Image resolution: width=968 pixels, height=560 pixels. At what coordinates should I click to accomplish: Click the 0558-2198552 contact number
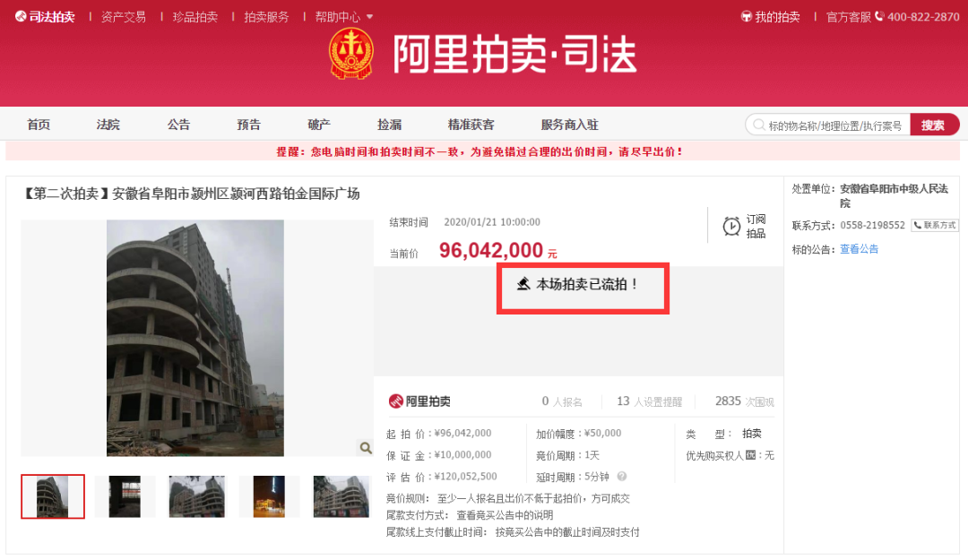[x=872, y=226]
